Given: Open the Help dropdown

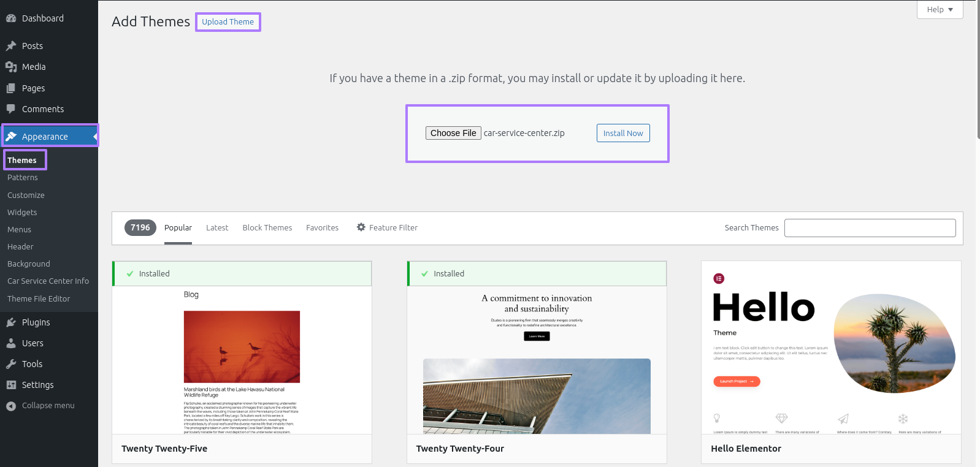Looking at the screenshot, I should (940, 9).
